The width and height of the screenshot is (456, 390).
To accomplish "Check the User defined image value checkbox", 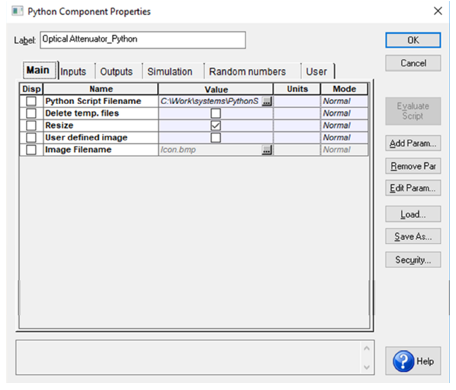I will [216, 138].
